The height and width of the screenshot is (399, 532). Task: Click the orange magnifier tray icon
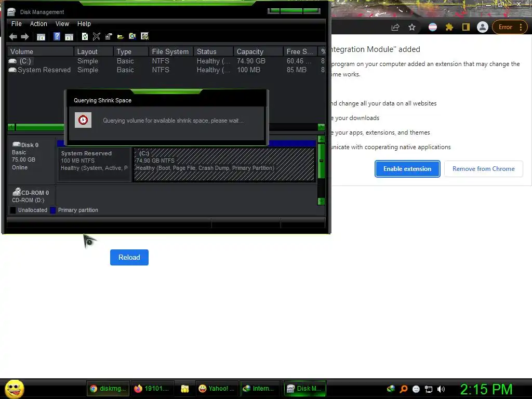[403, 389]
